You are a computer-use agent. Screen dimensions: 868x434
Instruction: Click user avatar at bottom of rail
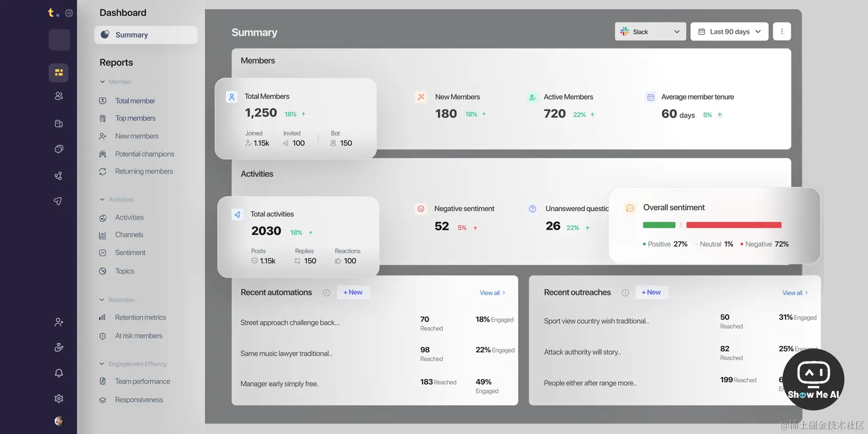[x=59, y=421]
